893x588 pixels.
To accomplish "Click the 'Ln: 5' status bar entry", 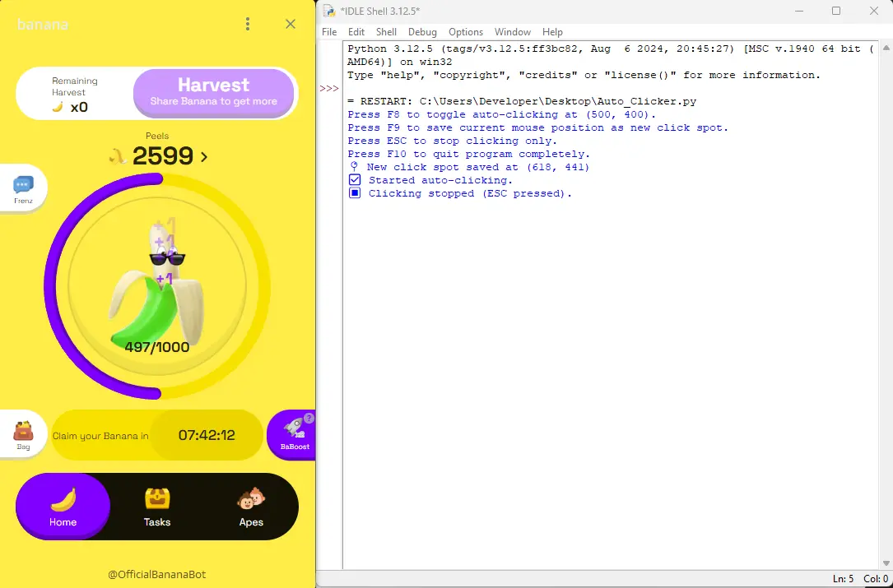I will [843, 579].
